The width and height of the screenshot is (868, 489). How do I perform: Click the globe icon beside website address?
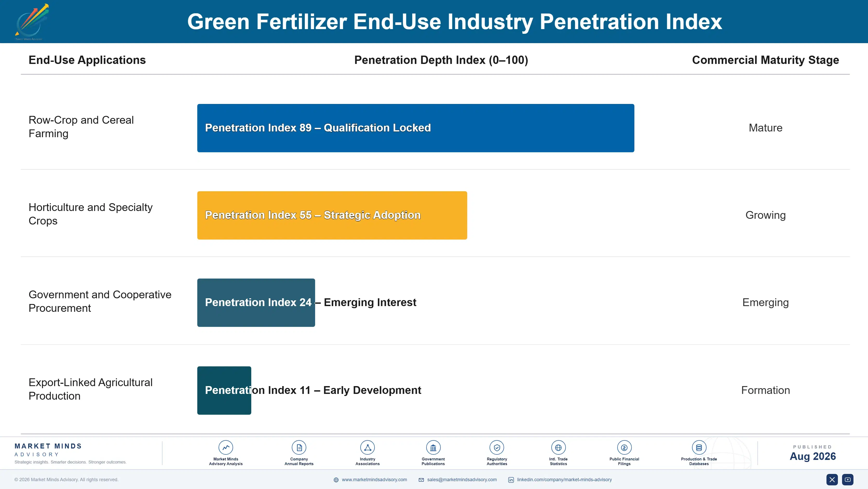coord(336,480)
